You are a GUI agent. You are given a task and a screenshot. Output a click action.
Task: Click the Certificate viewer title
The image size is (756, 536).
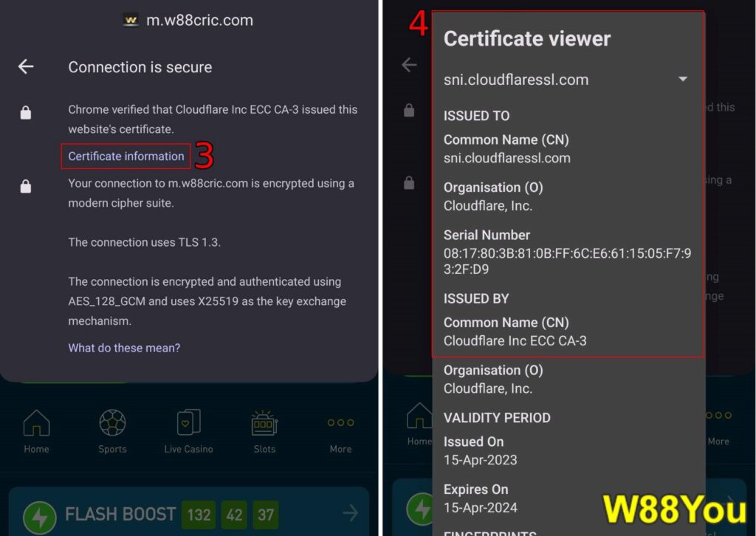(527, 38)
